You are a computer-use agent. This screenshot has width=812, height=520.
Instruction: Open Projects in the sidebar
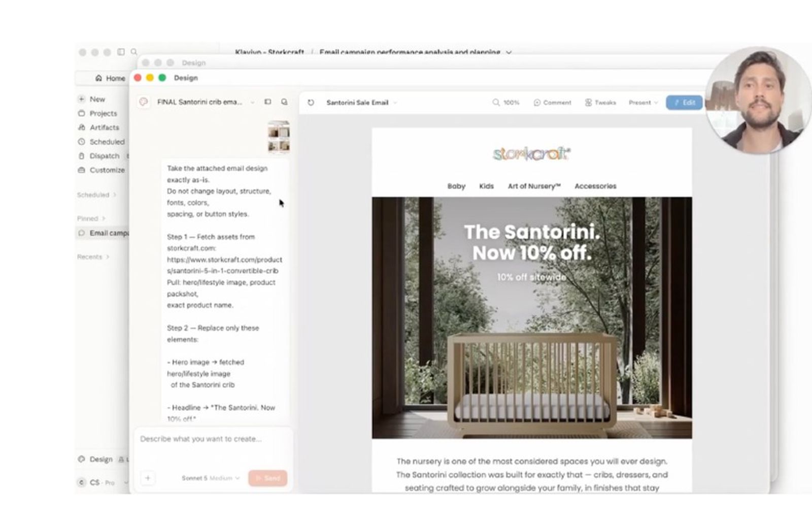(x=97, y=113)
